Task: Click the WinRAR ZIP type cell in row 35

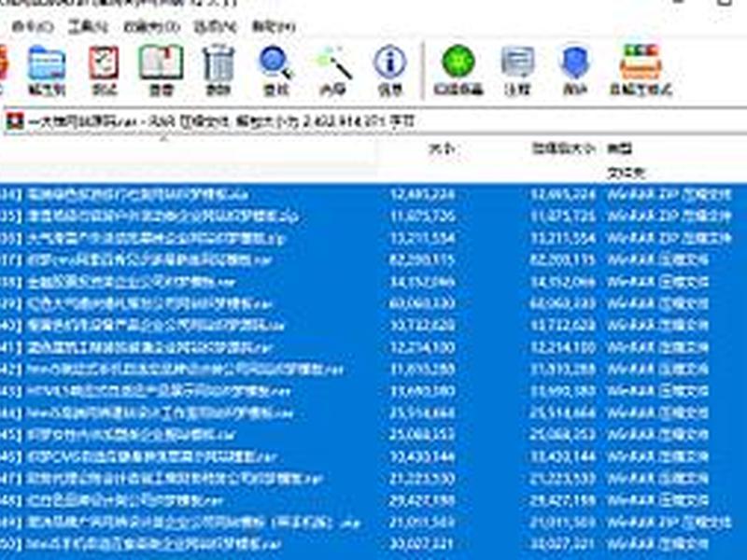Action: tap(669, 217)
